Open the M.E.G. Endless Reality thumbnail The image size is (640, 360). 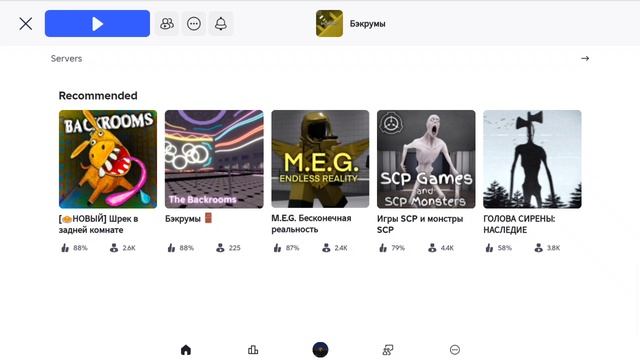point(320,159)
